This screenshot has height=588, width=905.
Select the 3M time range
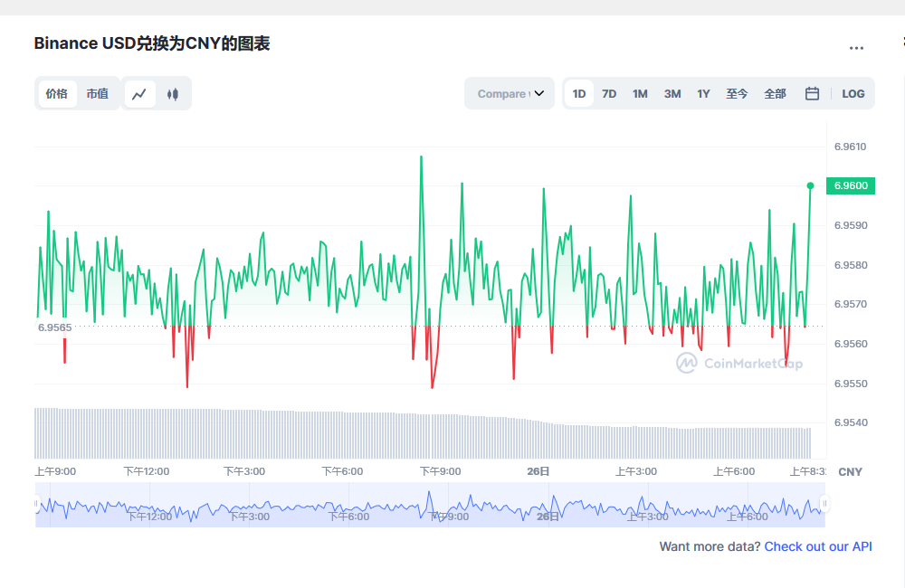pos(672,93)
